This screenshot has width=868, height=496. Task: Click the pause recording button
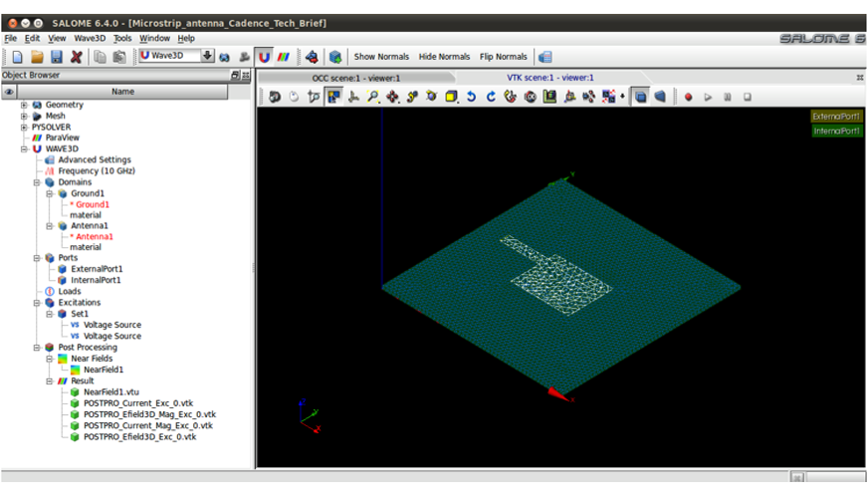click(x=728, y=97)
